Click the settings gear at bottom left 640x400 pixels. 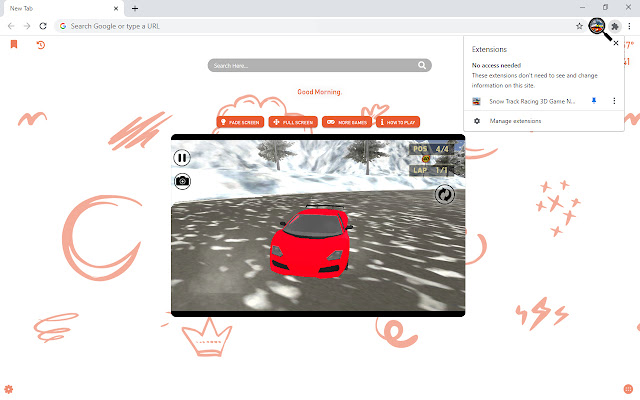9,388
